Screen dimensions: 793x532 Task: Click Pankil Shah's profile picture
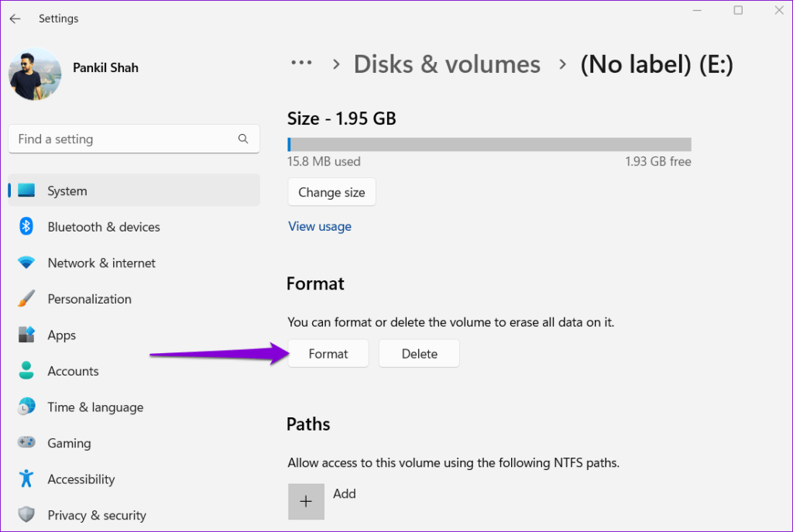click(35, 74)
